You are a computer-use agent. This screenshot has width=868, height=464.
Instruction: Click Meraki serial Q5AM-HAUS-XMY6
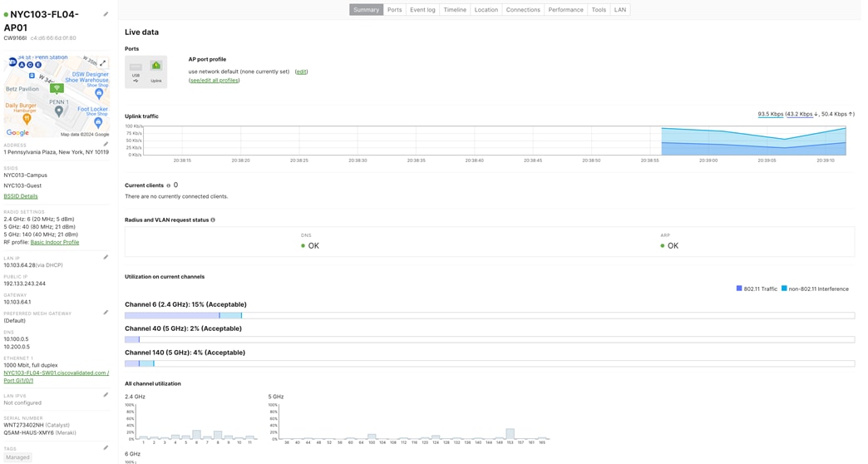point(29,433)
